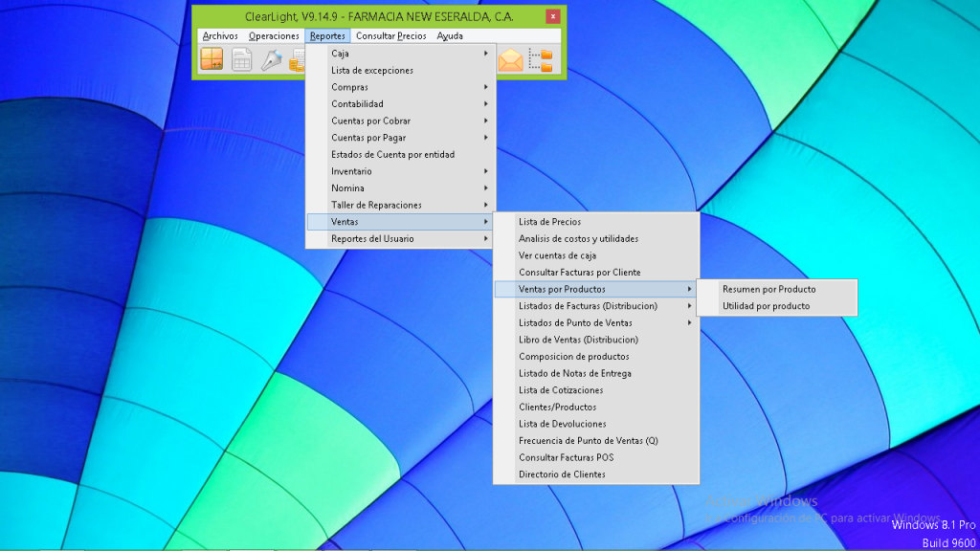Select Utilidad por producto report
The height and width of the screenshot is (551, 980).
point(766,306)
